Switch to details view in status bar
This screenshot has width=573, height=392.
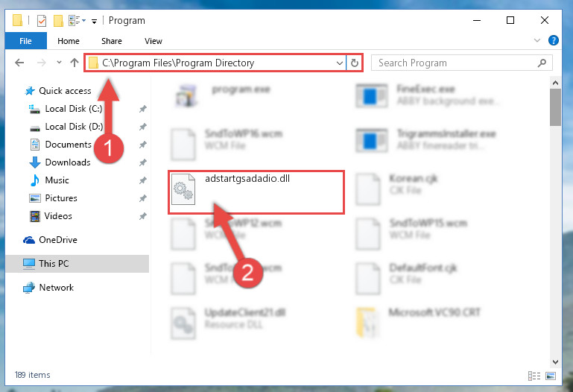tap(534, 376)
